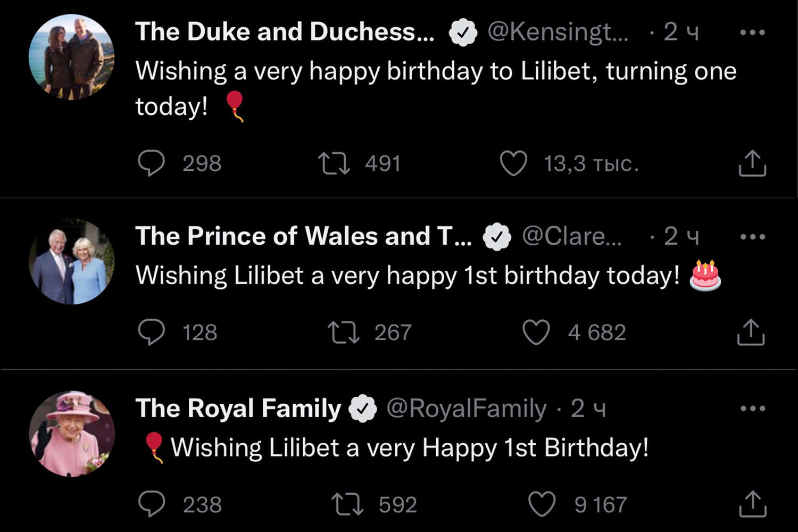Retweet the Prince of Wales tweet
Image resolution: width=798 pixels, height=532 pixels.
click(x=343, y=332)
